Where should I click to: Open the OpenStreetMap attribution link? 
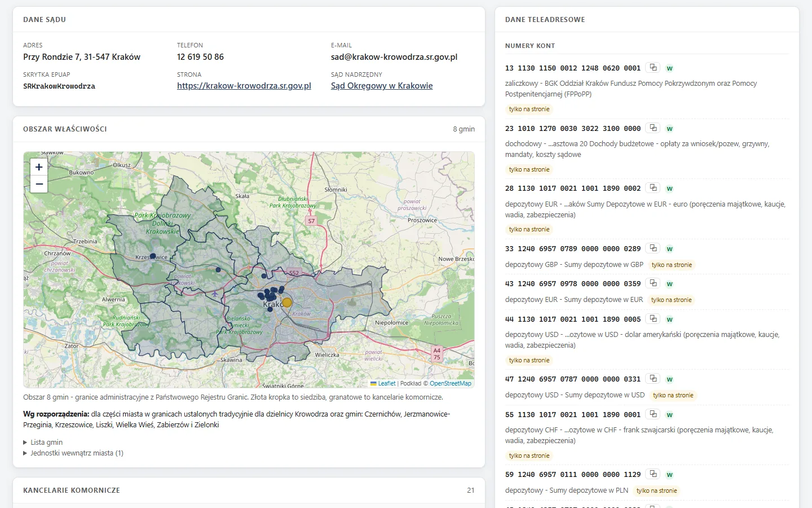click(451, 383)
